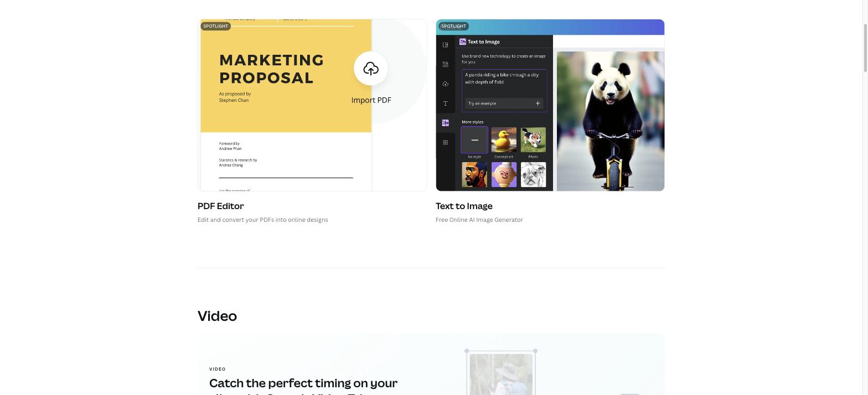Image resolution: width=868 pixels, height=395 pixels.
Task: Click the plus icon beside Try an example
Action: click(538, 103)
